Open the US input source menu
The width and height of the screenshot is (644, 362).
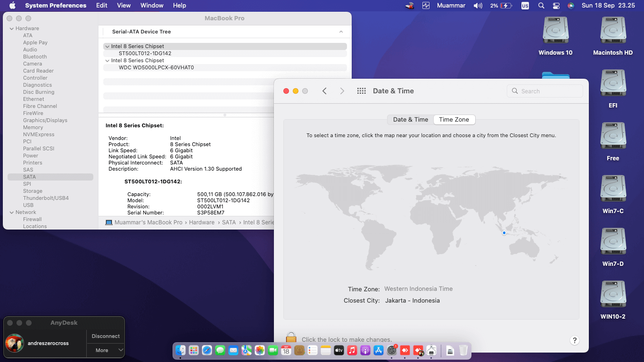(x=525, y=6)
